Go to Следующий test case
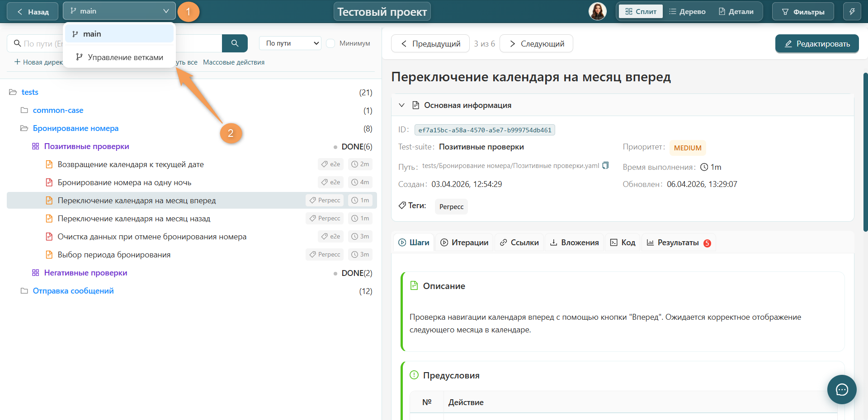The width and height of the screenshot is (868, 420). pos(536,43)
